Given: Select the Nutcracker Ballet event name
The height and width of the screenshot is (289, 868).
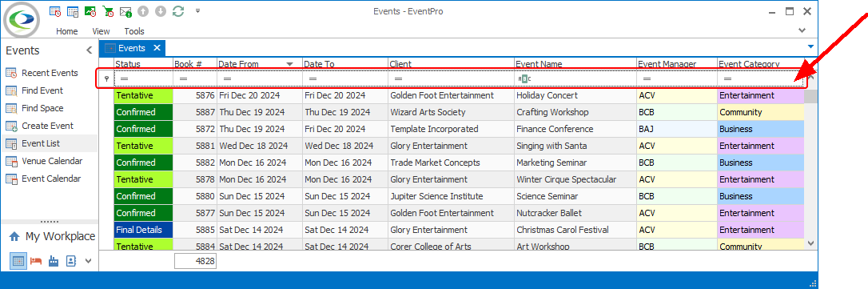Looking at the screenshot, I should pyautogui.click(x=575, y=213).
